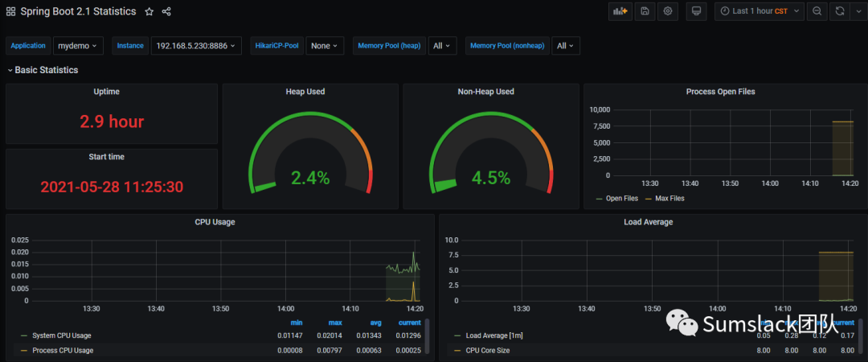
Task: Star the Spring Boot 2.1 Statistics dashboard
Action: click(149, 11)
